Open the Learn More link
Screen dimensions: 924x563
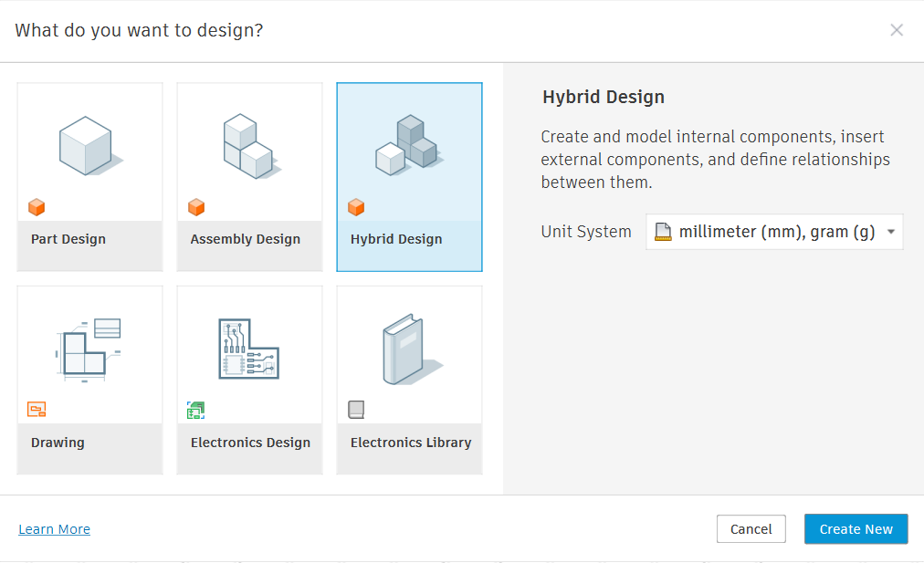[x=55, y=529]
